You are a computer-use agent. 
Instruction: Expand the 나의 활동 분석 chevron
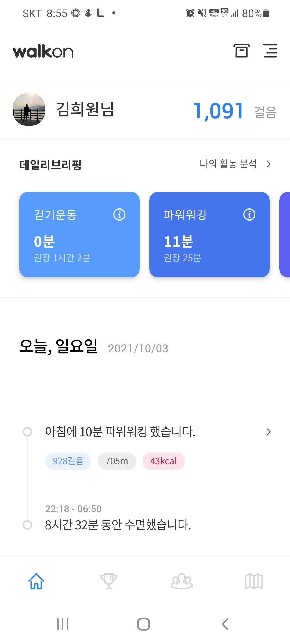click(269, 164)
